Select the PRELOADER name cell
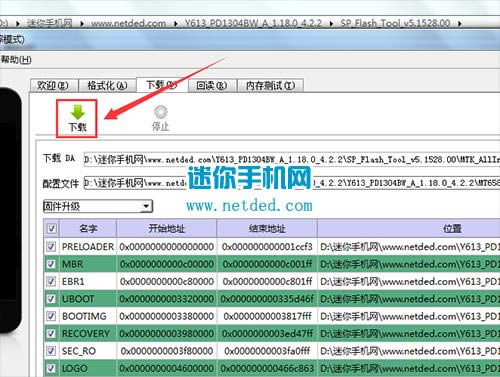The image size is (500, 377). tap(88, 246)
